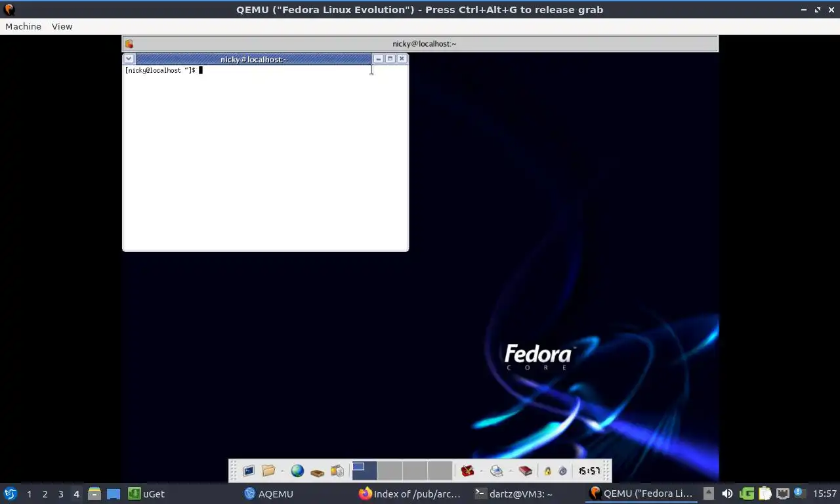Switch to third workspace in pager

click(415, 471)
